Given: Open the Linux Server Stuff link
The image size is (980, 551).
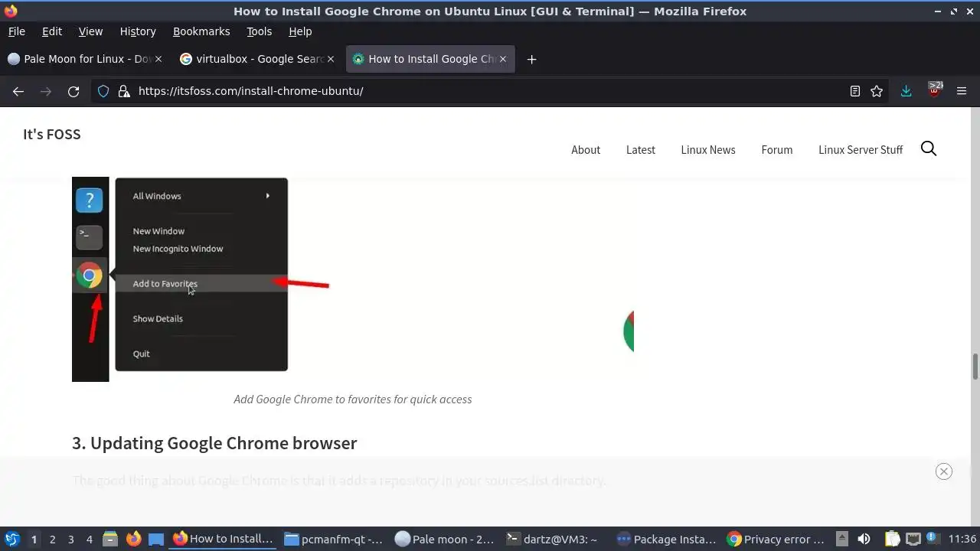Looking at the screenshot, I should pyautogui.click(x=861, y=150).
